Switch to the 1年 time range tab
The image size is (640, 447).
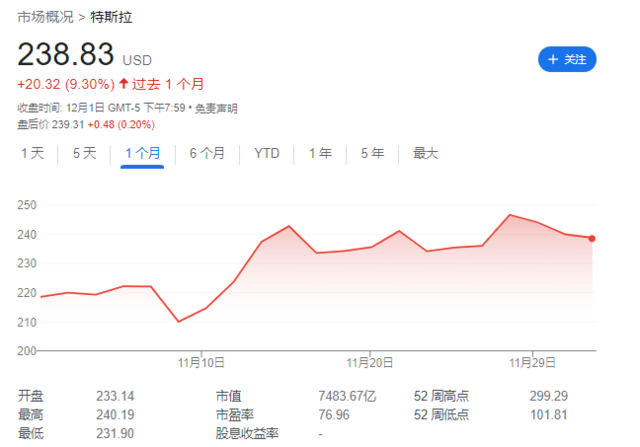tap(320, 153)
